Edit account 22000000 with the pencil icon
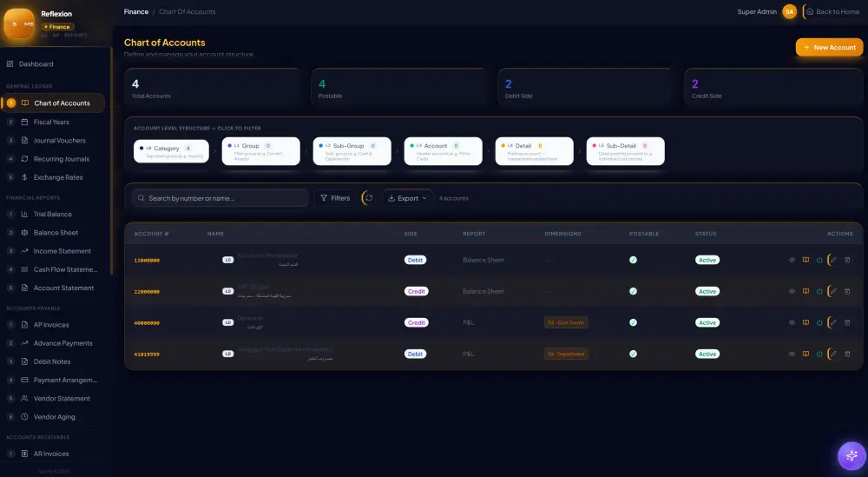The width and height of the screenshot is (868, 477). 833,291
